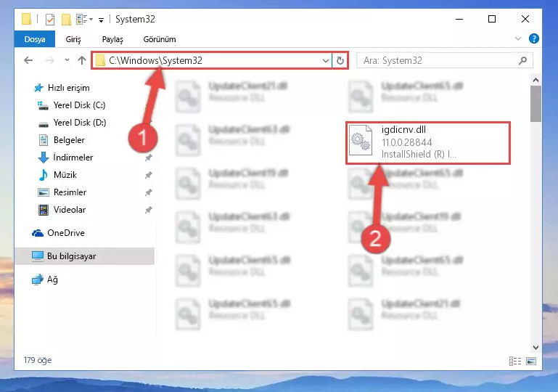Click the pin icon next to Müzik
Viewport: 558px width, 392px height.
149,175
